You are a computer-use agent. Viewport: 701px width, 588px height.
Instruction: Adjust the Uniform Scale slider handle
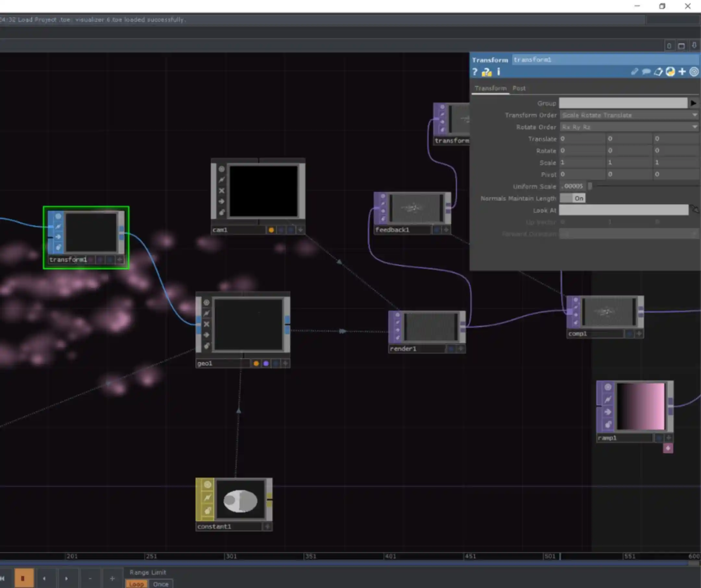tap(590, 186)
